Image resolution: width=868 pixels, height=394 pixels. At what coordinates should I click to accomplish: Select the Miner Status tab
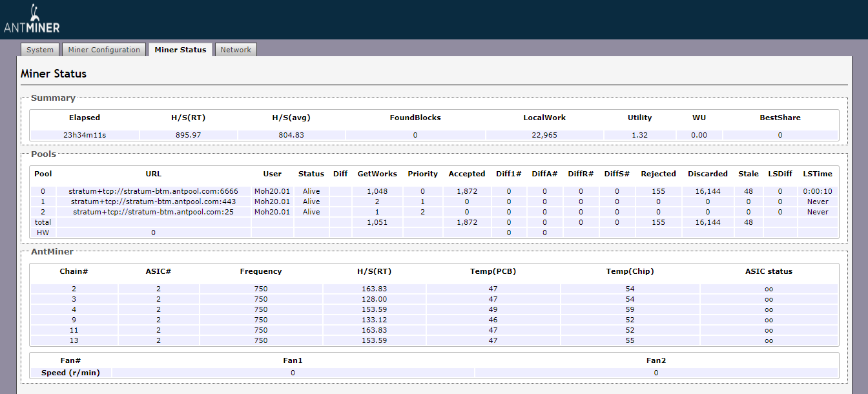pos(180,50)
